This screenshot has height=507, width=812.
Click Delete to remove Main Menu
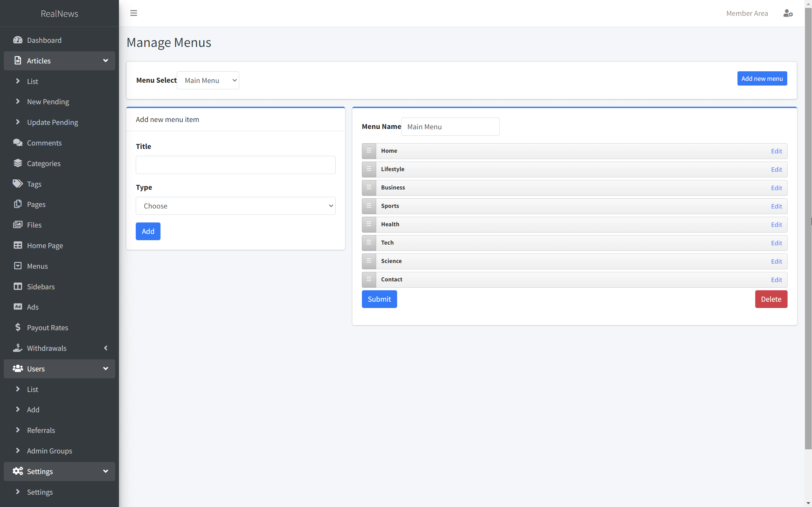771,299
